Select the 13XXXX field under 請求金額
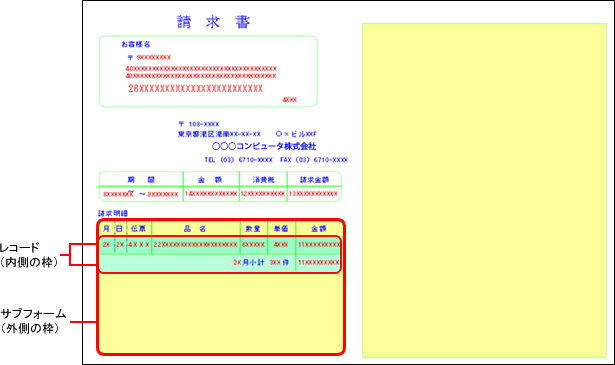This screenshot has height=365, width=615. pos(313,194)
